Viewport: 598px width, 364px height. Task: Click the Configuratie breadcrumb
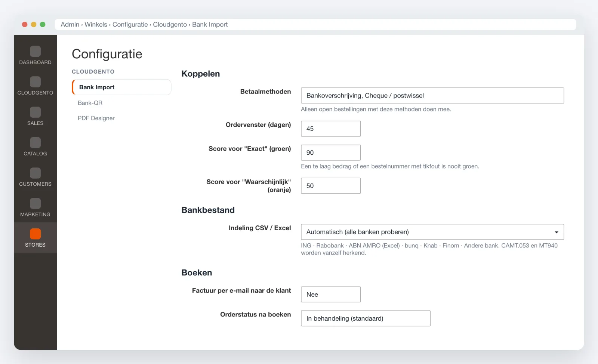tap(130, 24)
